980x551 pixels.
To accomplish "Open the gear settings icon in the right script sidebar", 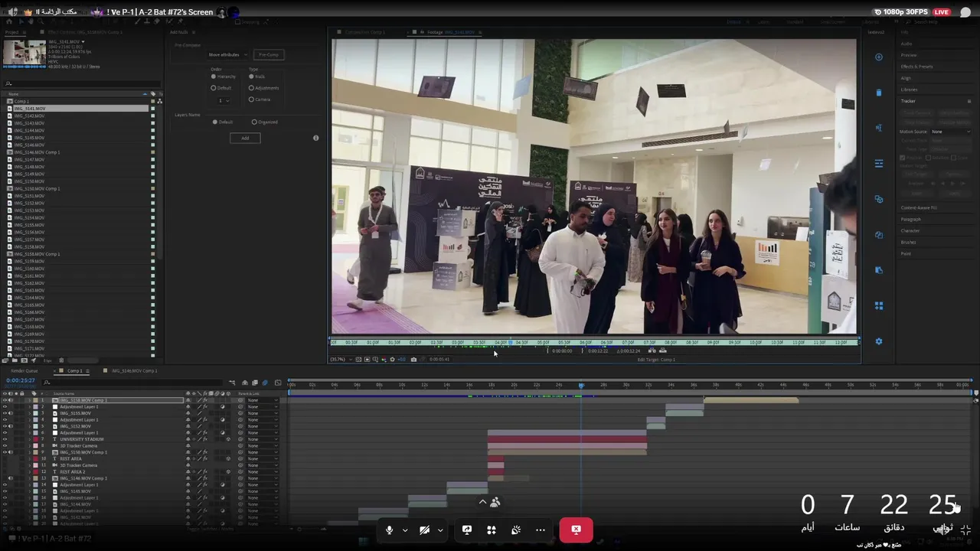I will click(879, 341).
